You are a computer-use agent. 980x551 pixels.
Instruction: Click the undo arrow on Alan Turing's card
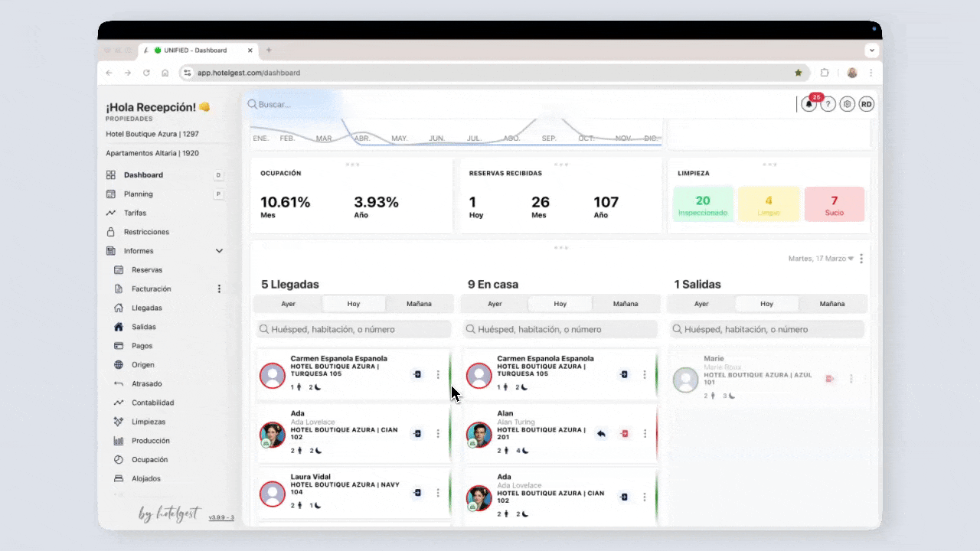602,434
